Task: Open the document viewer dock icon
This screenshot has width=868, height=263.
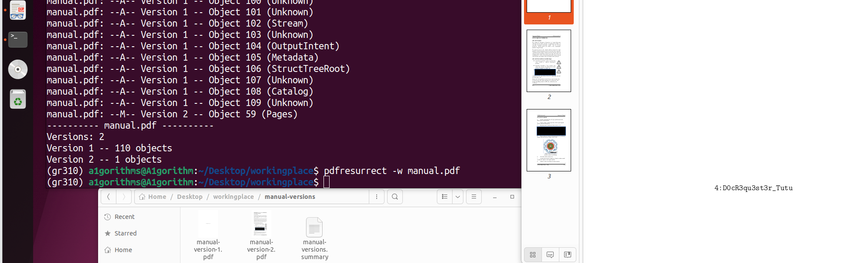Action: click(x=18, y=10)
